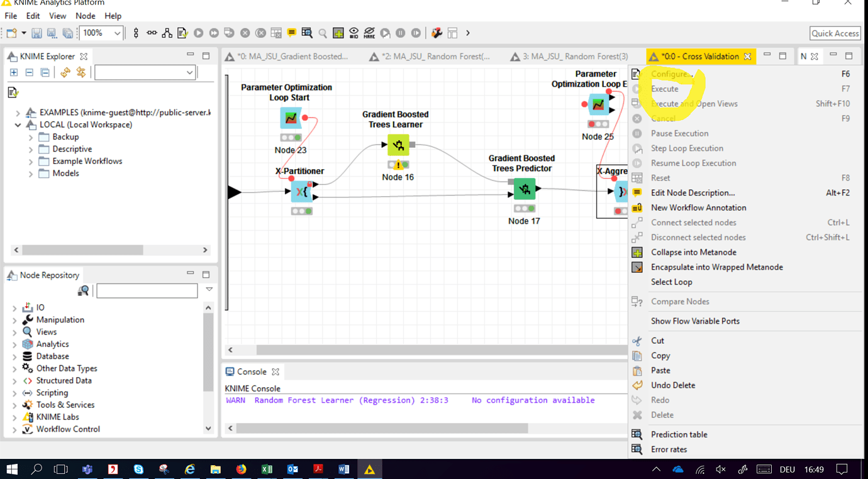Choose Reset in the context menu
The image size is (868, 479).
click(x=660, y=178)
